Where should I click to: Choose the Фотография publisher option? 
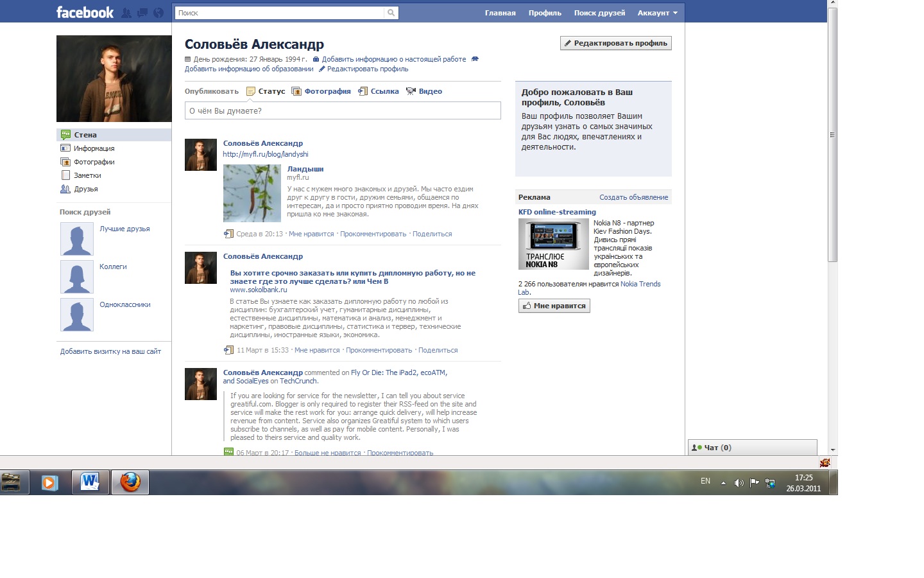pos(321,91)
